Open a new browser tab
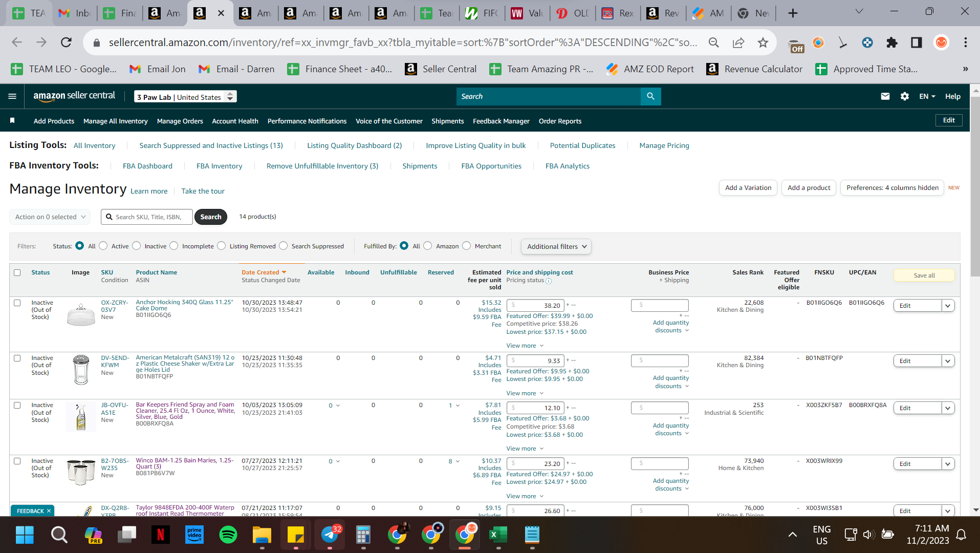 [x=793, y=13]
